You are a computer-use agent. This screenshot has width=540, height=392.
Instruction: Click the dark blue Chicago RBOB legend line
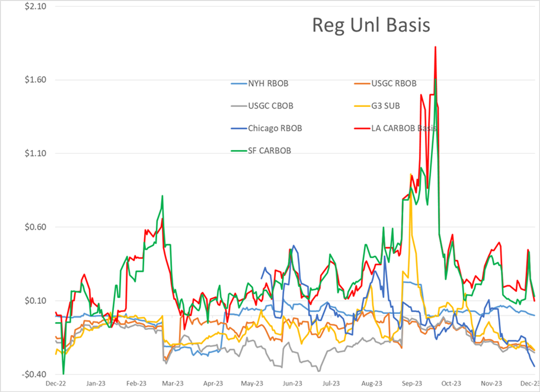point(239,128)
